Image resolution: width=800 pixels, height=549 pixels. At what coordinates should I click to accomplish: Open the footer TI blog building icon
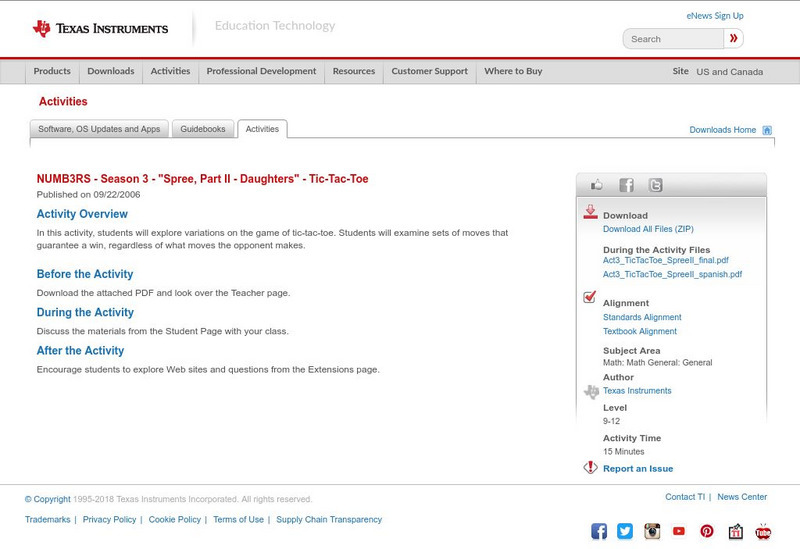point(735,531)
